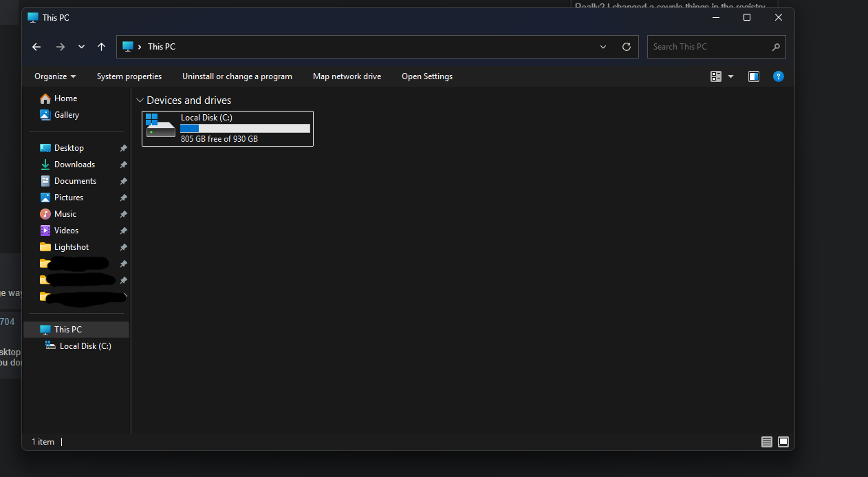Open the Organize menu
This screenshot has width=868, height=477.
tap(55, 76)
